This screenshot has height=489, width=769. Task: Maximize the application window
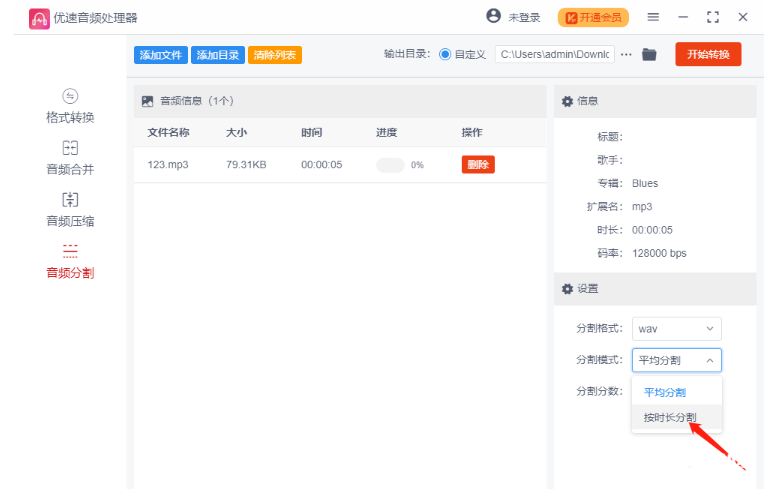coord(713,17)
